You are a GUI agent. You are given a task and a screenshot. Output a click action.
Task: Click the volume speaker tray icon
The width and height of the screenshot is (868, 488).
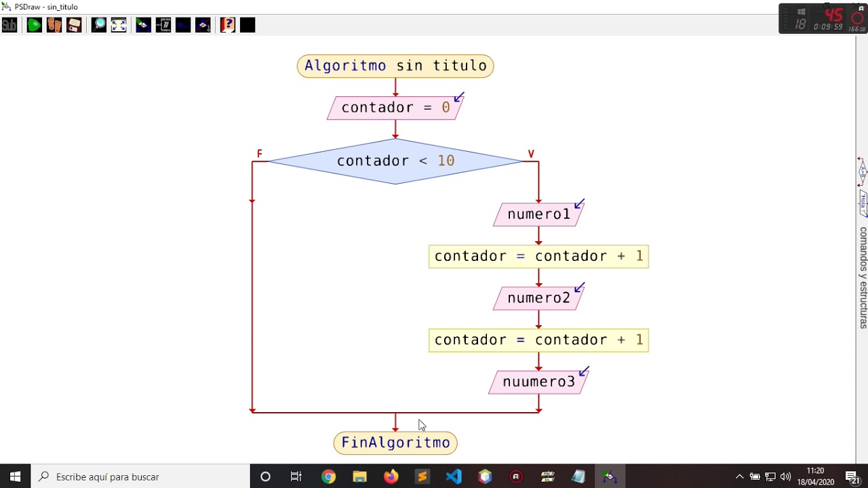786,476
